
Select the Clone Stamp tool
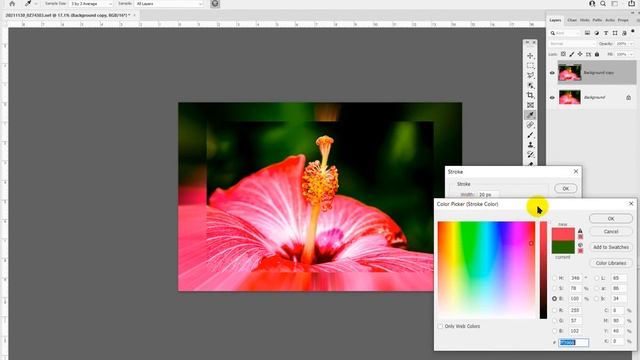pos(530,144)
